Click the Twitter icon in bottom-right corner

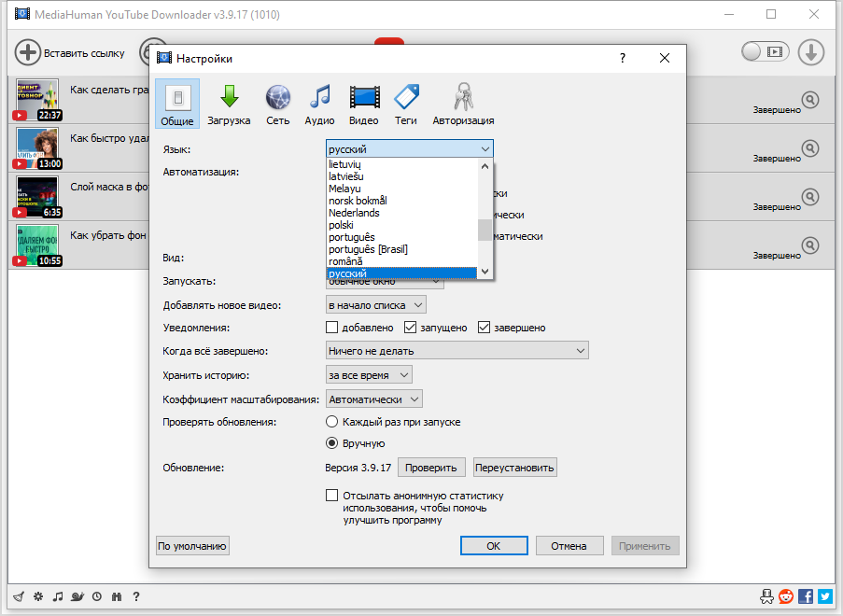[823, 596]
